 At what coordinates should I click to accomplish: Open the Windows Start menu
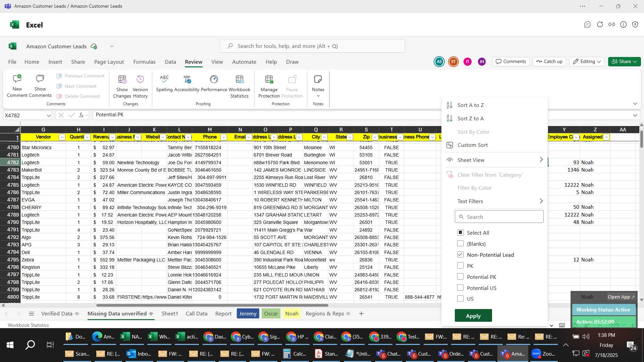tap(10, 345)
